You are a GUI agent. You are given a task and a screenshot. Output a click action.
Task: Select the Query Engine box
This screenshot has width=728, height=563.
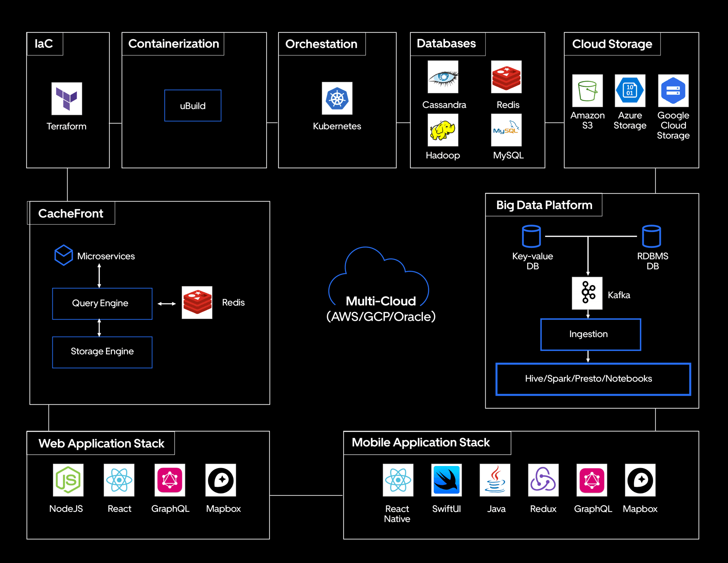(102, 304)
